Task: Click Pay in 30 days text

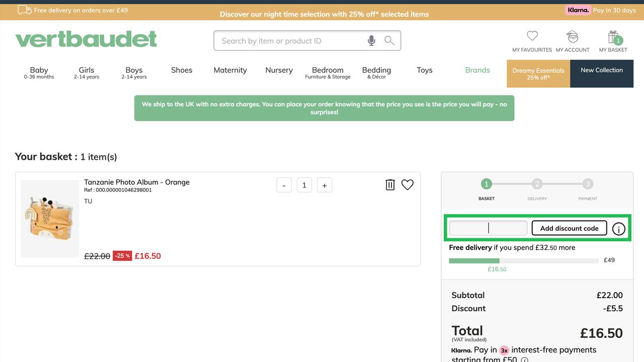Action: (x=614, y=10)
